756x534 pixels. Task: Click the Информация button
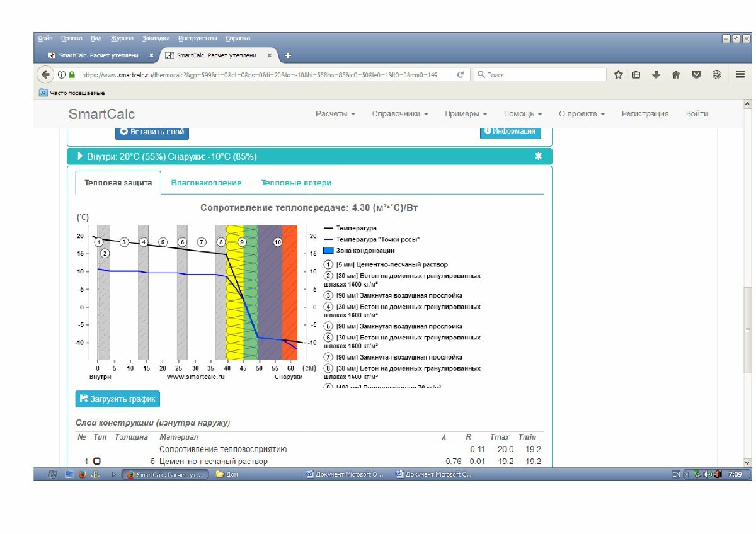pos(510,131)
